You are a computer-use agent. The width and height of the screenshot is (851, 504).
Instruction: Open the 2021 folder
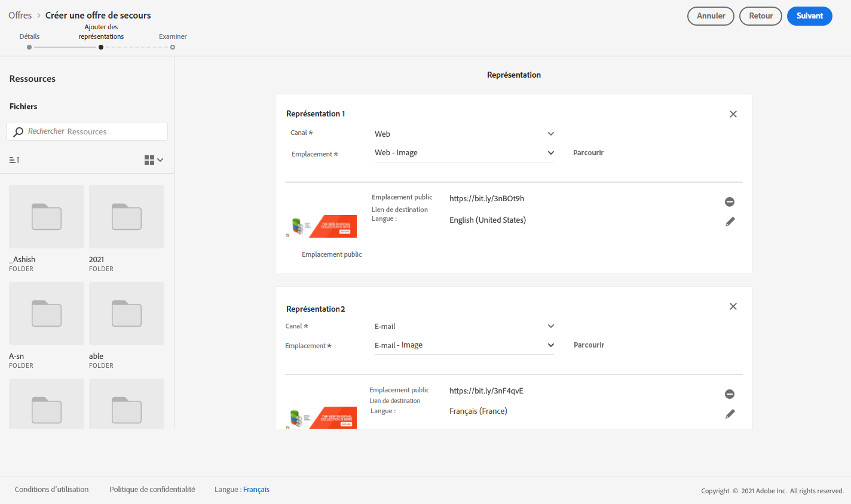pyautogui.click(x=127, y=217)
